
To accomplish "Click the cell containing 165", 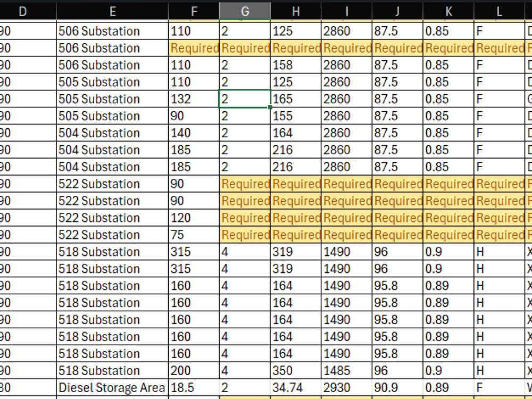I will (296, 99).
